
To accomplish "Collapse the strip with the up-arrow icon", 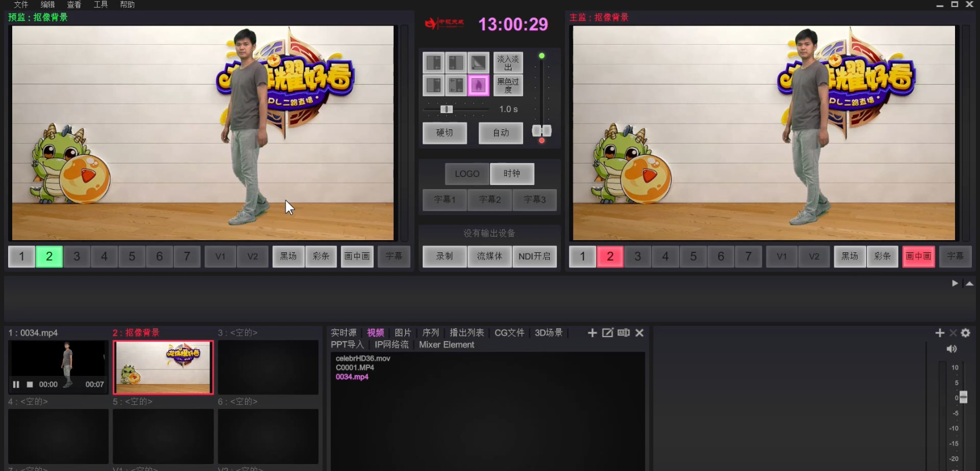I will coord(970,283).
